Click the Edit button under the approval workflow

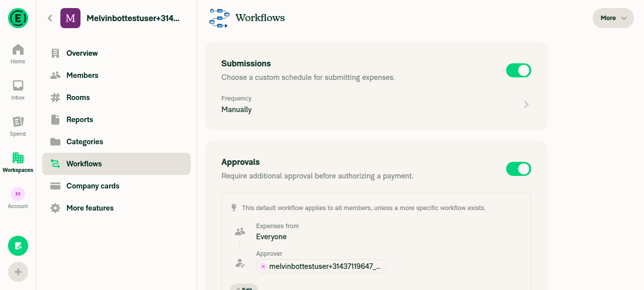click(244, 287)
